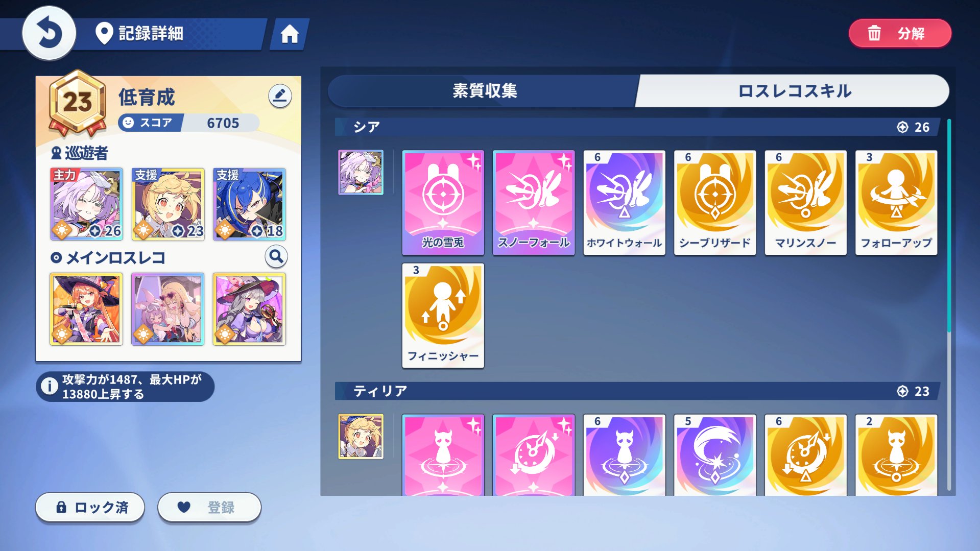Select the フィニッシャー skill card

(x=443, y=315)
